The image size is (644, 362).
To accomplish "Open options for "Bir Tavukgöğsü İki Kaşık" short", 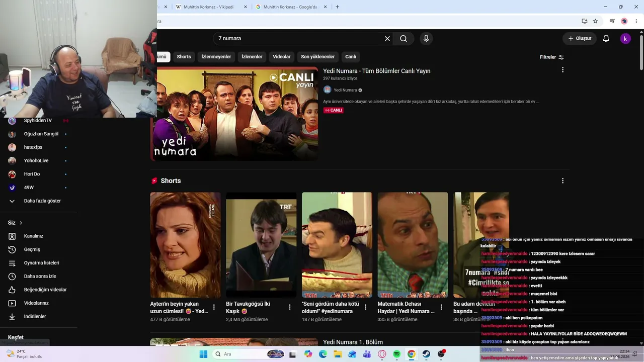I will [290, 307].
